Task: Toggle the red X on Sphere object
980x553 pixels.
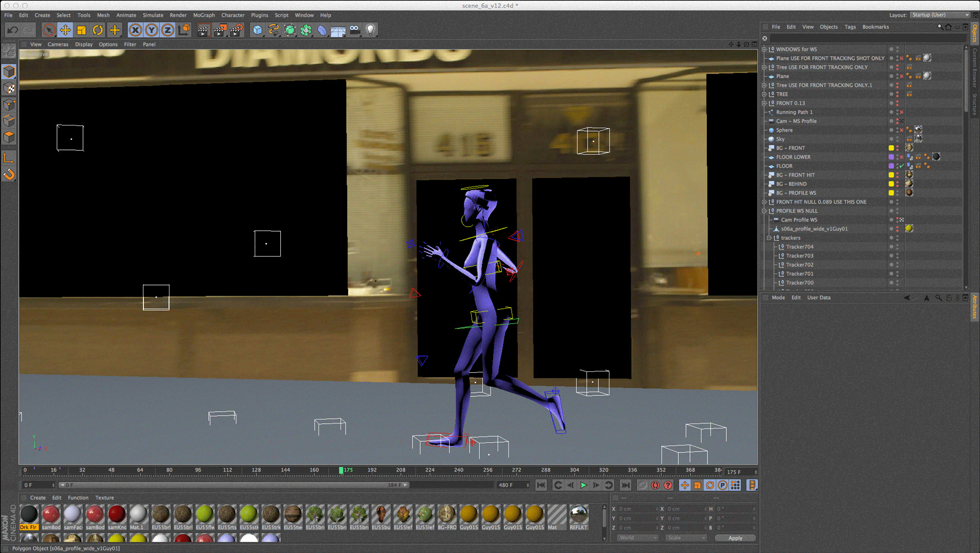Action: click(902, 130)
